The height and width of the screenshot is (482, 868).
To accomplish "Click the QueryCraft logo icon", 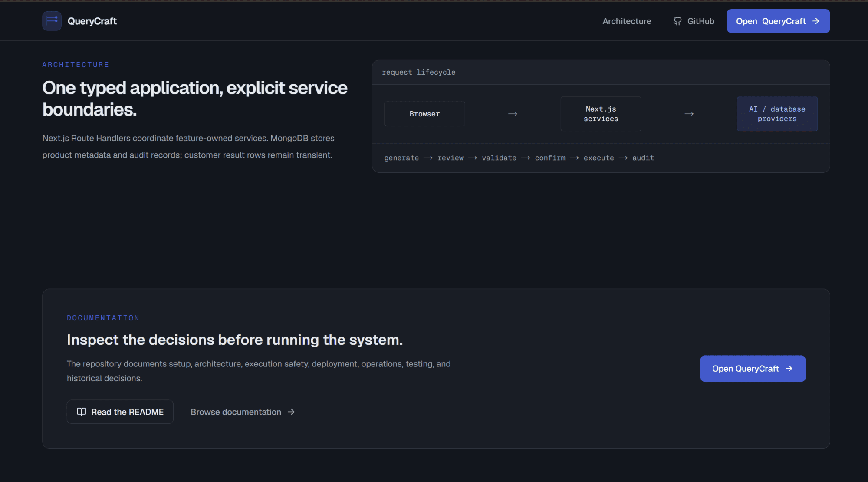I will tap(52, 21).
